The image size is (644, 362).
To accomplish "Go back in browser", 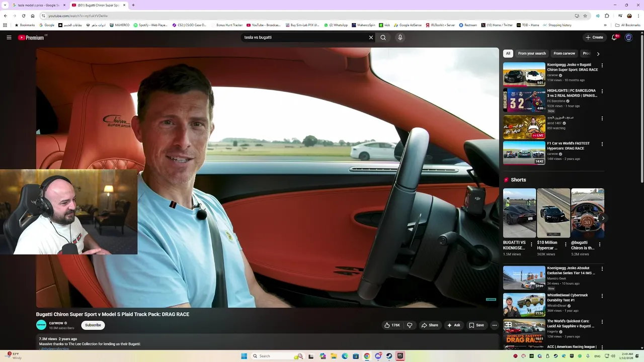I will click(x=6, y=16).
